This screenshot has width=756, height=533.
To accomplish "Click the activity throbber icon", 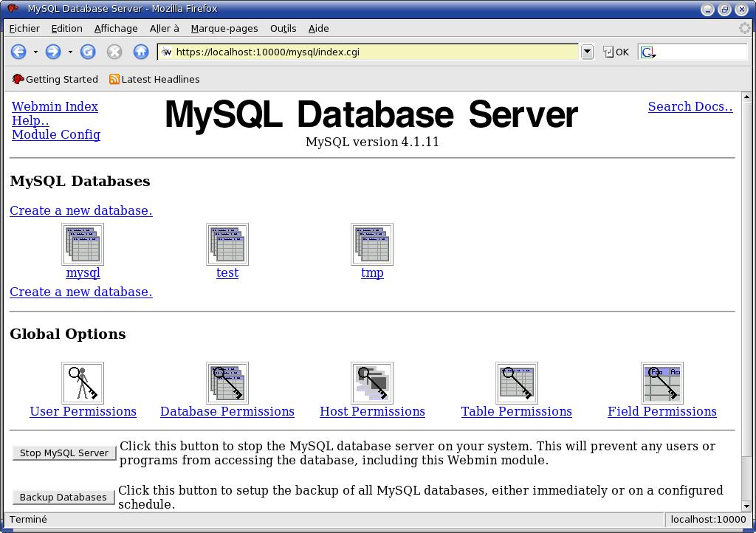I will pyautogui.click(x=745, y=29).
